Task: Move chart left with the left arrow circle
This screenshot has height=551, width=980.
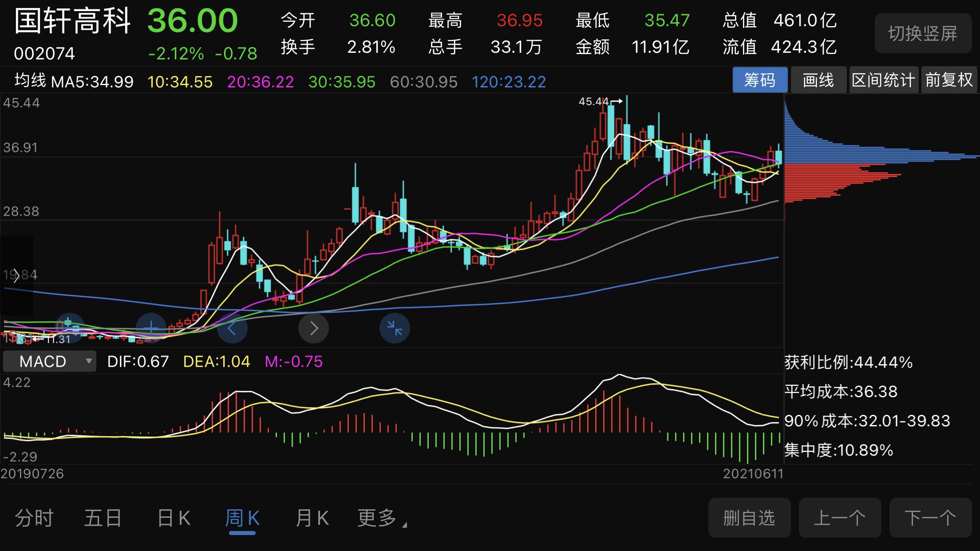Action: (x=232, y=328)
